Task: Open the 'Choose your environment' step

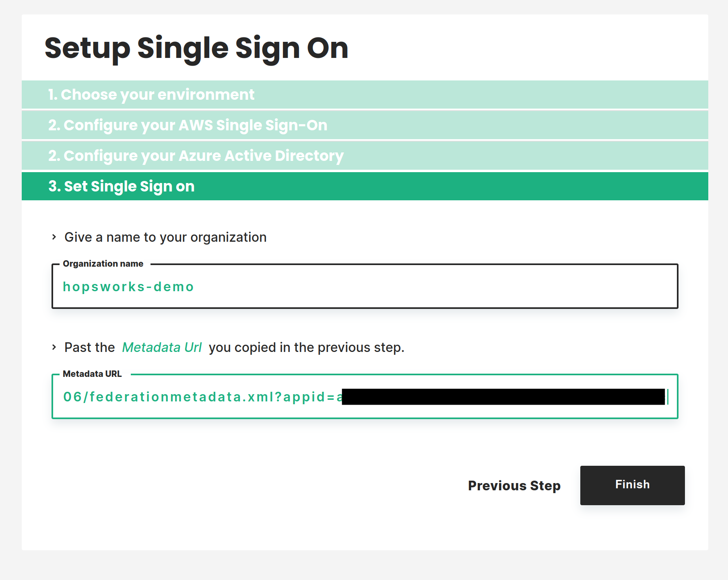Action: [x=365, y=95]
